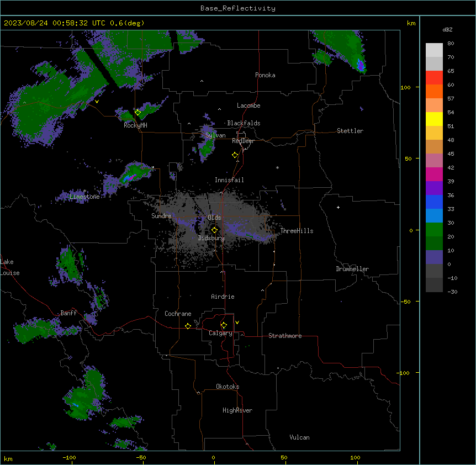The height and width of the screenshot is (465, 476).
Task: Click the green 30 dBZ legend swatch
Action: pyautogui.click(x=434, y=230)
